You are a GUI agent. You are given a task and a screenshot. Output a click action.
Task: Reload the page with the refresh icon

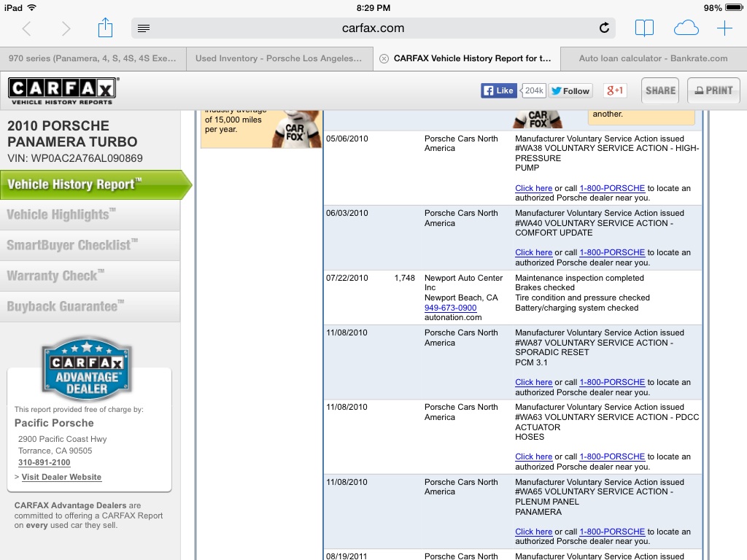tap(604, 28)
